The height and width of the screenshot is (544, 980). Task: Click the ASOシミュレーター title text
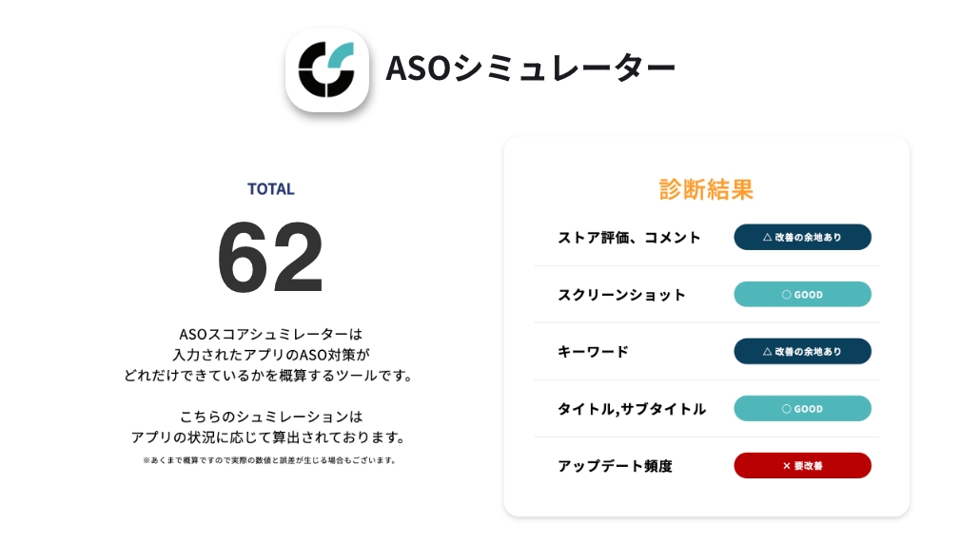click(x=531, y=68)
